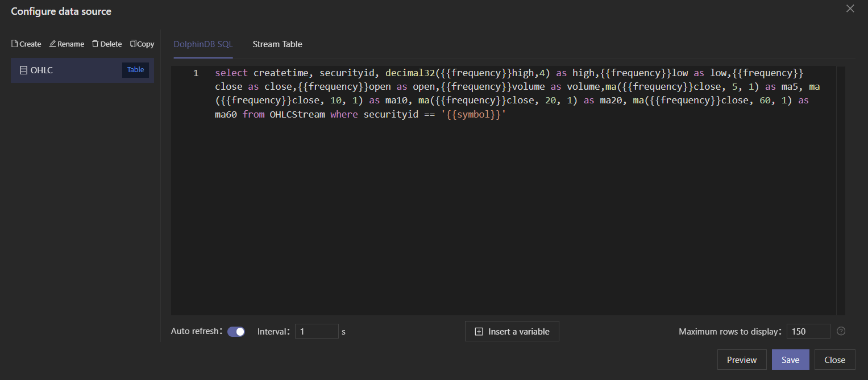Click the Create data source icon
The height and width of the screenshot is (380, 868).
(15, 44)
